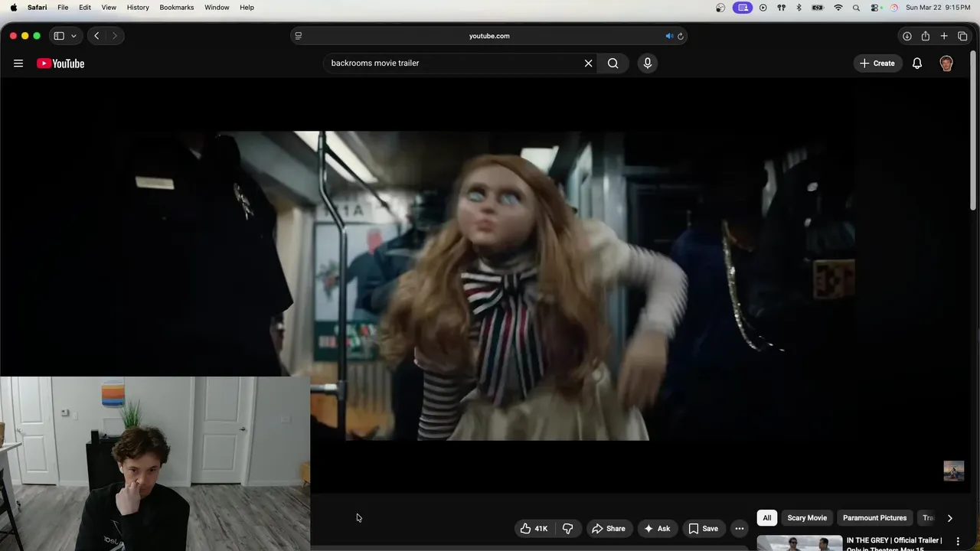Clear the search box with the X

click(x=588, y=64)
